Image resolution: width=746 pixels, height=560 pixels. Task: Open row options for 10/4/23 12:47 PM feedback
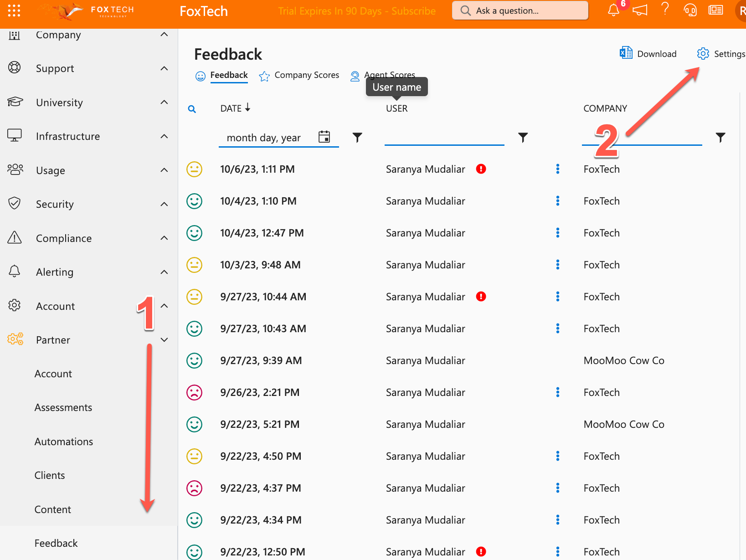[x=557, y=233]
